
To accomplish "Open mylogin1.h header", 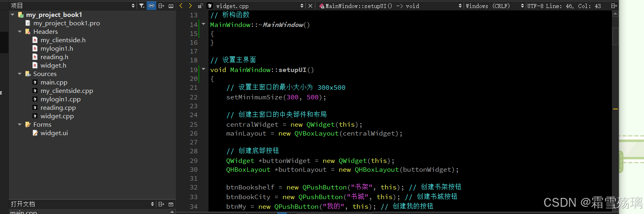I will [57, 48].
